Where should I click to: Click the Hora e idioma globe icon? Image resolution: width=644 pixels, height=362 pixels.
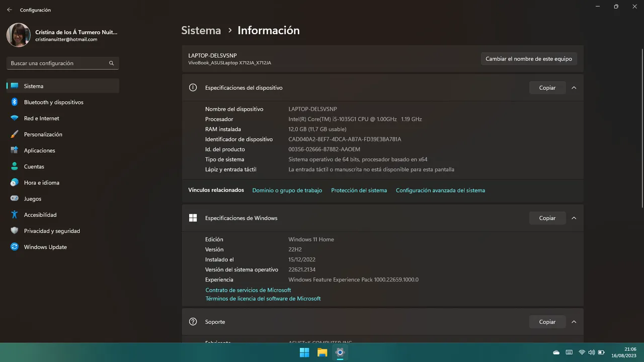(x=15, y=183)
